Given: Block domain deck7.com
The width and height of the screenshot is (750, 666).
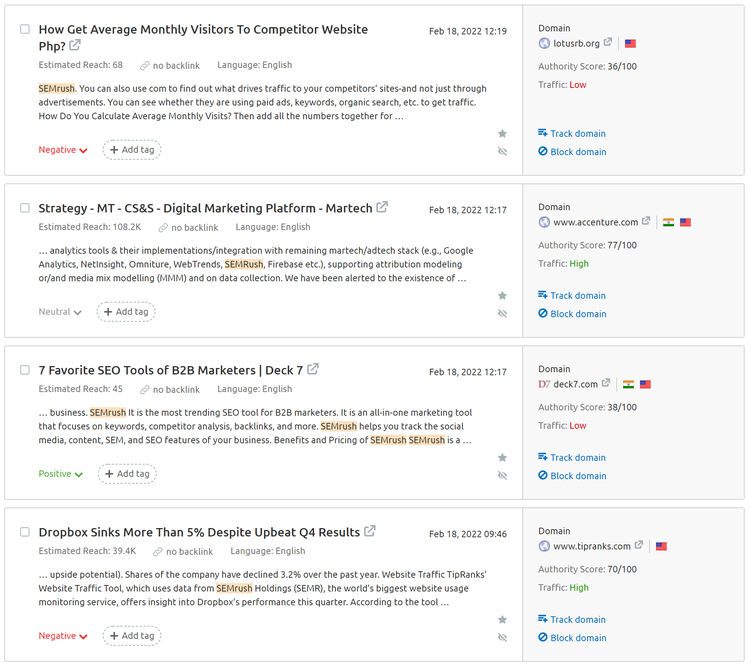Looking at the screenshot, I should tap(573, 476).
